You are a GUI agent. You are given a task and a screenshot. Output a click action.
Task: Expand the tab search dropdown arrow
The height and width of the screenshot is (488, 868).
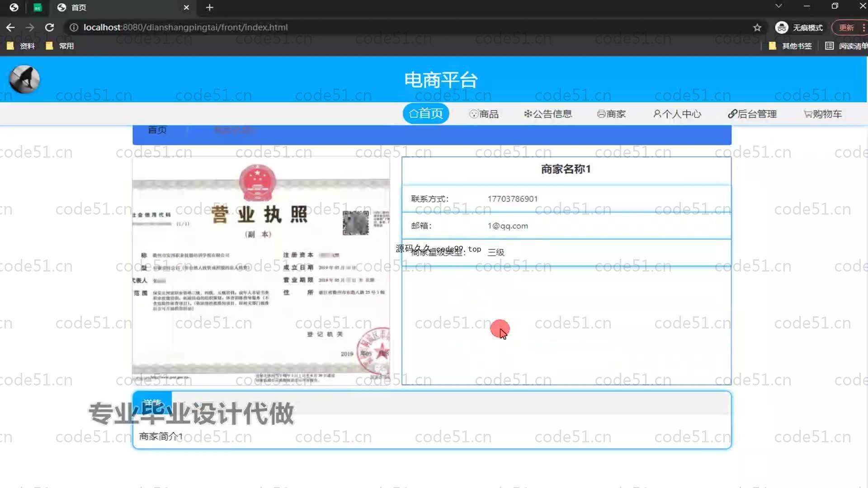tap(778, 6)
